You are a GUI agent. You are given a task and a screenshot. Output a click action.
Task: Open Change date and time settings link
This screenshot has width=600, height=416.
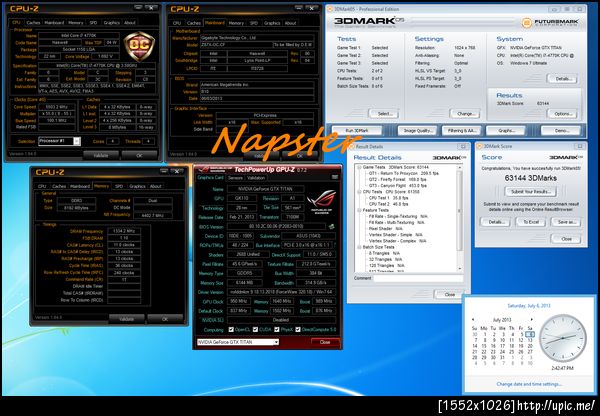coord(529,384)
